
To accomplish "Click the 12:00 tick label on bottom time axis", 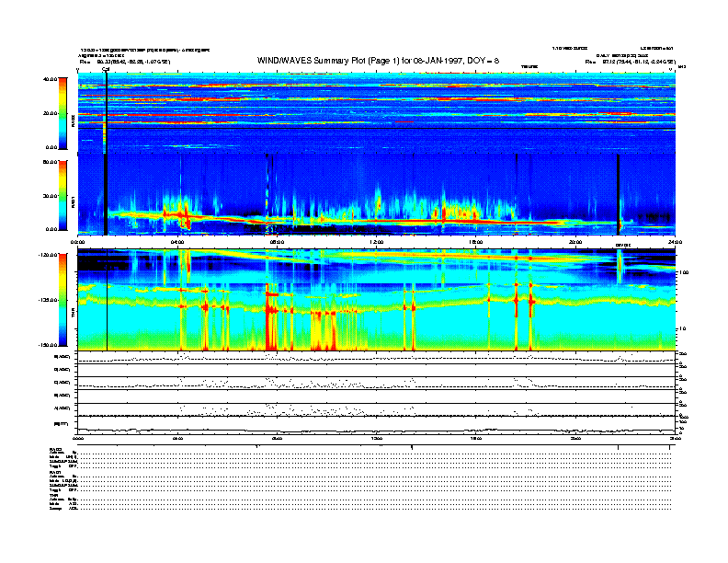I will [377, 439].
